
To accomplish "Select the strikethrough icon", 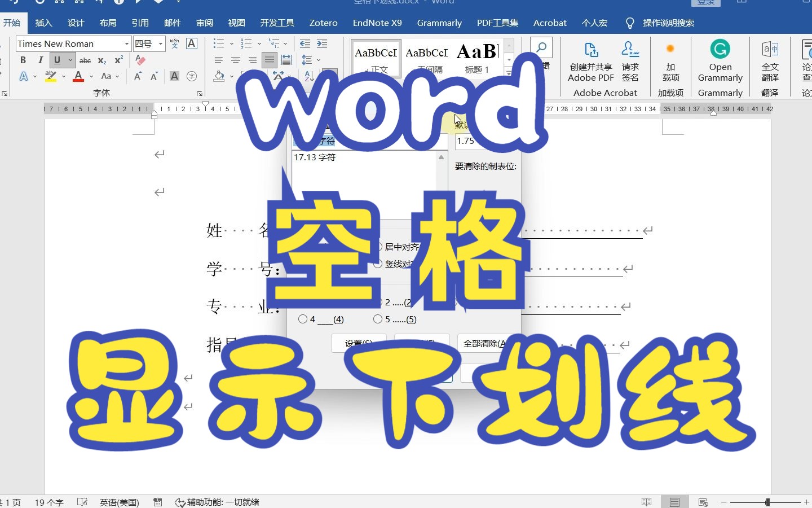I will (x=85, y=60).
